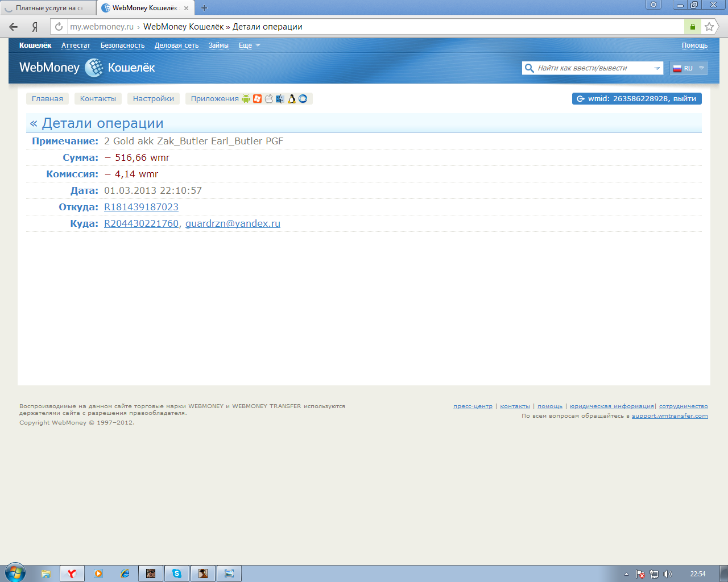
Task: Open the помощь footer link
Action: coord(550,406)
